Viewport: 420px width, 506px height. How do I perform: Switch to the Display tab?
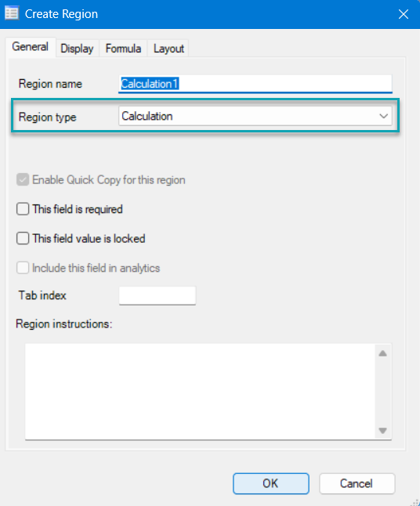(x=77, y=49)
